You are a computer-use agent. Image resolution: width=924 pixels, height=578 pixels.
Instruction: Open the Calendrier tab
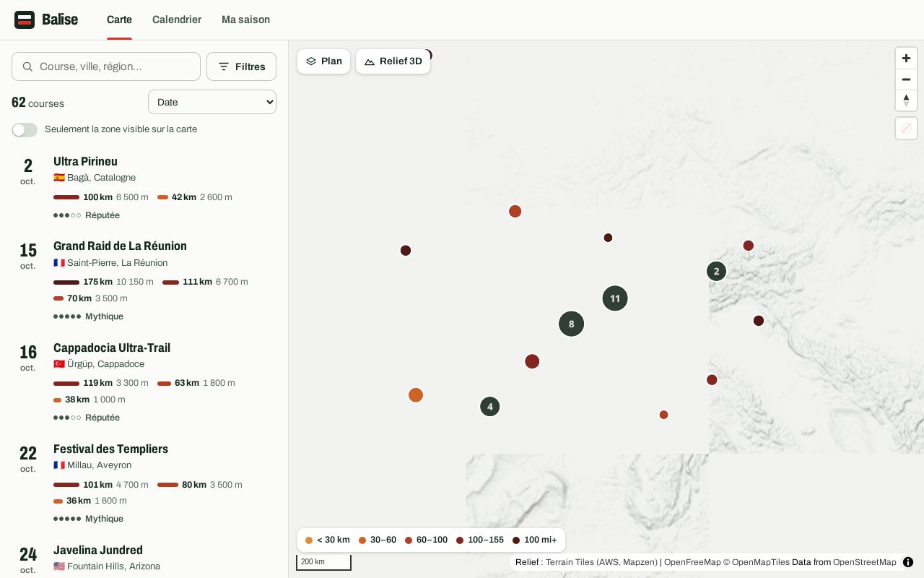[x=177, y=20]
